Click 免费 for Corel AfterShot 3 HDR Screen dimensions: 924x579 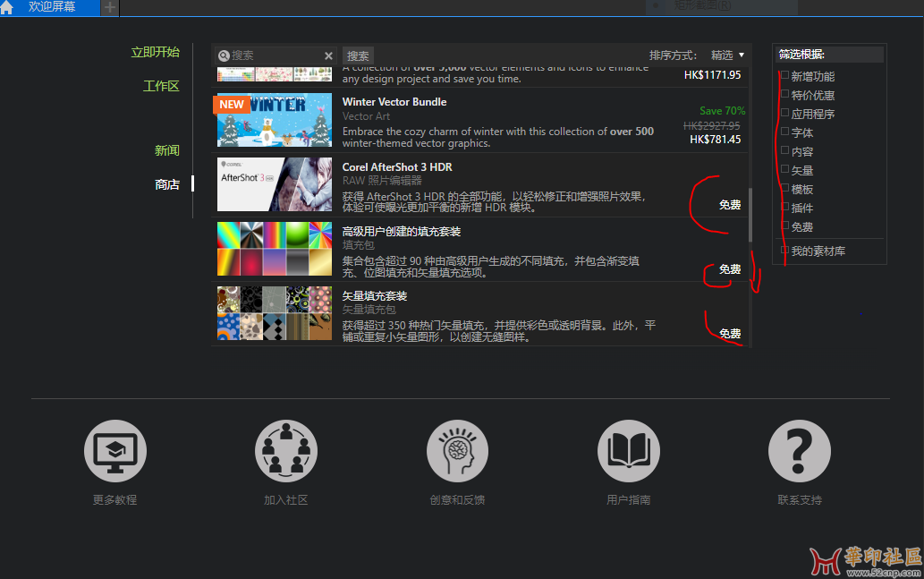click(730, 205)
